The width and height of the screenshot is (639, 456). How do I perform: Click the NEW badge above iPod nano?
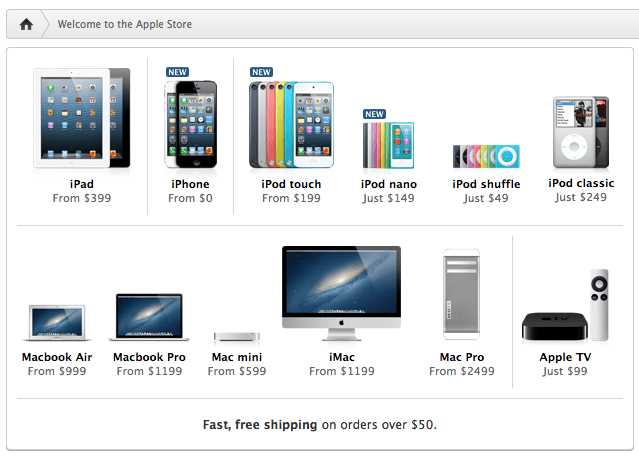pyautogui.click(x=374, y=114)
